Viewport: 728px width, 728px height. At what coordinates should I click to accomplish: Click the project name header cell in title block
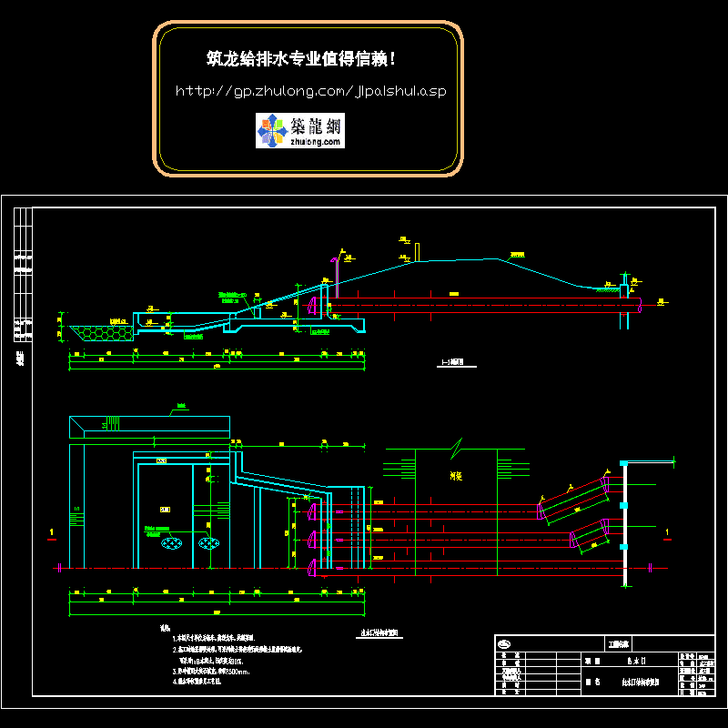(x=618, y=643)
